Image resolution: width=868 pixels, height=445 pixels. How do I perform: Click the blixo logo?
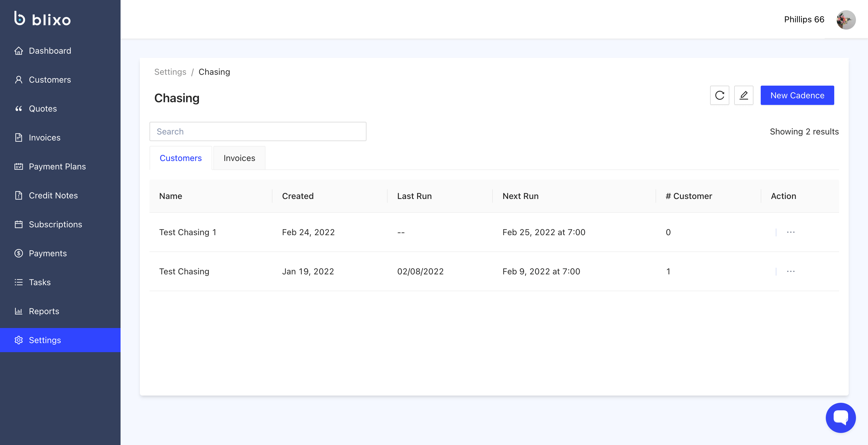click(43, 19)
